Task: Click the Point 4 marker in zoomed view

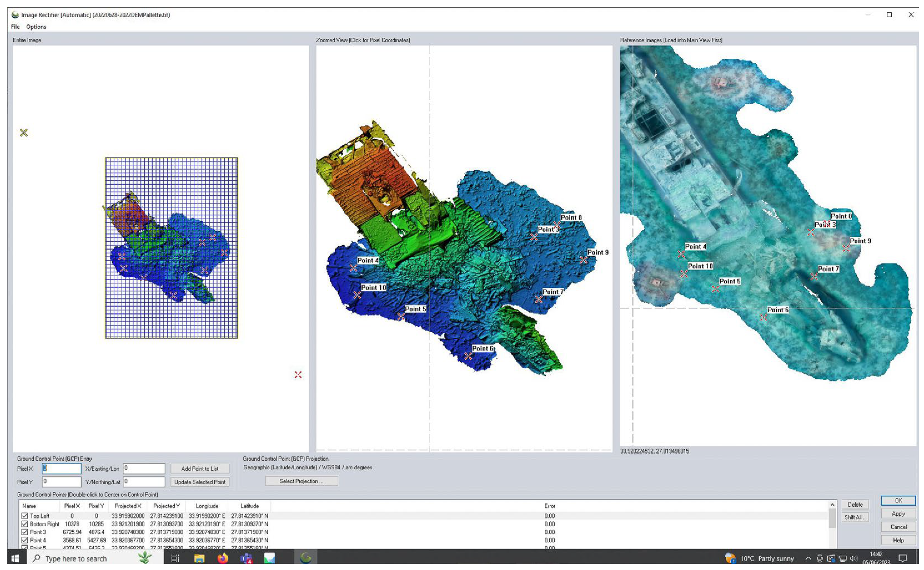Action: (353, 268)
